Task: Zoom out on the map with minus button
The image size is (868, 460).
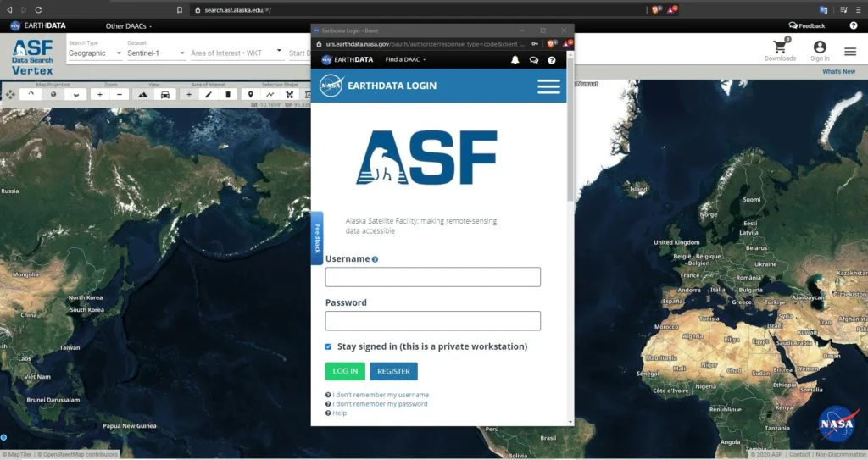Action: coord(120,95)
